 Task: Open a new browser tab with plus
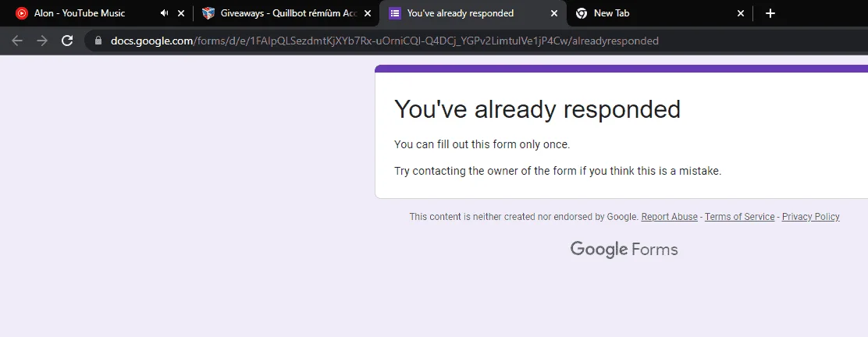[770, 13]
